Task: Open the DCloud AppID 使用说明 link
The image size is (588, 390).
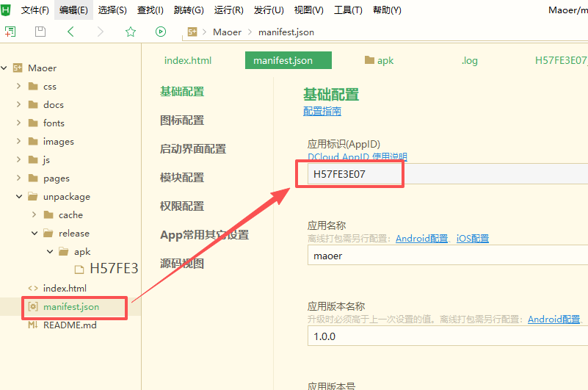Action: click(357, 157)
